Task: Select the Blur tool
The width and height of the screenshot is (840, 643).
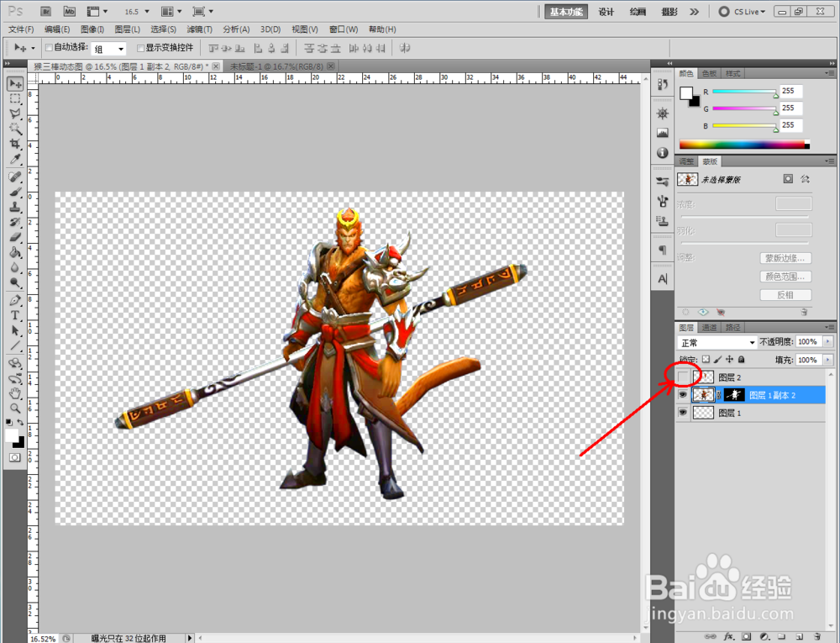Action: pos(15,266)
